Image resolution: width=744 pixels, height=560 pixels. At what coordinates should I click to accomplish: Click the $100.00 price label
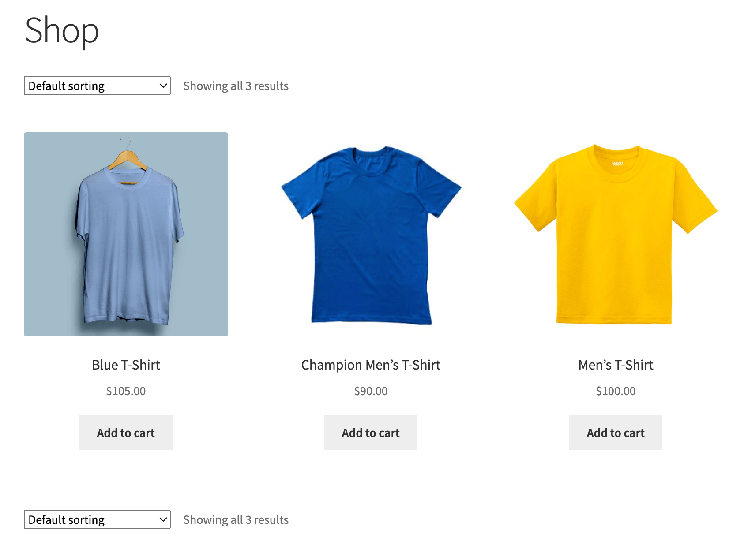pyautogui.click(x=615, y=391)
